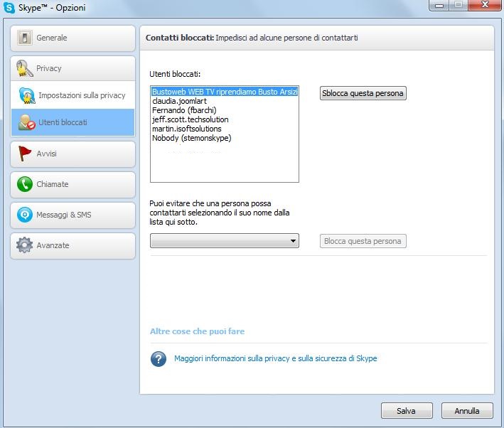Click the blue question mark help icon
The height and width of the screenshot is (428, 504).
pos(159,359)
